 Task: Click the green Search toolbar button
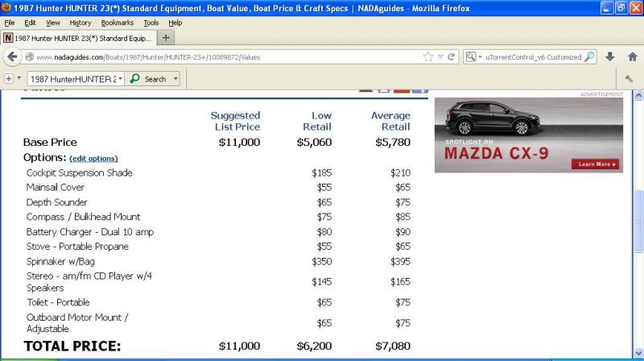point(148,78)
